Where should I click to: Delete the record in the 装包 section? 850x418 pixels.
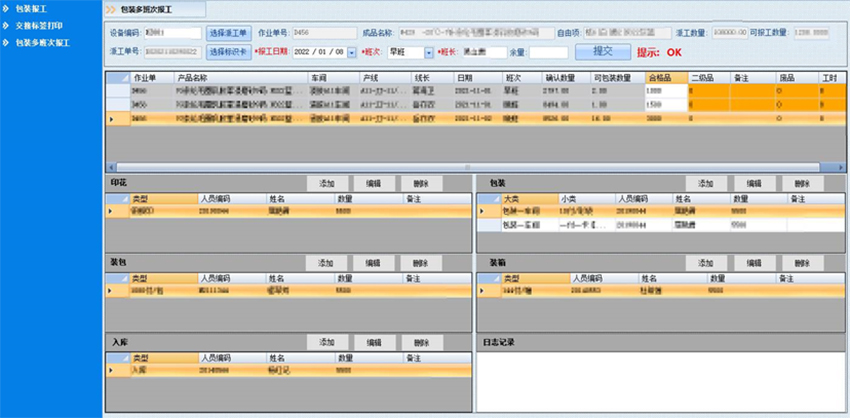421,263
